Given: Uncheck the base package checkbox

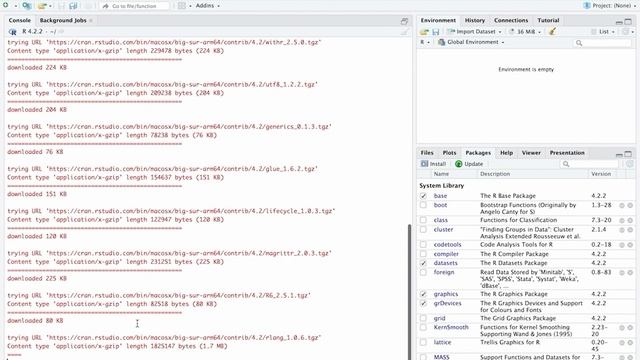Looking at the screenshot, I should (423, 196).
